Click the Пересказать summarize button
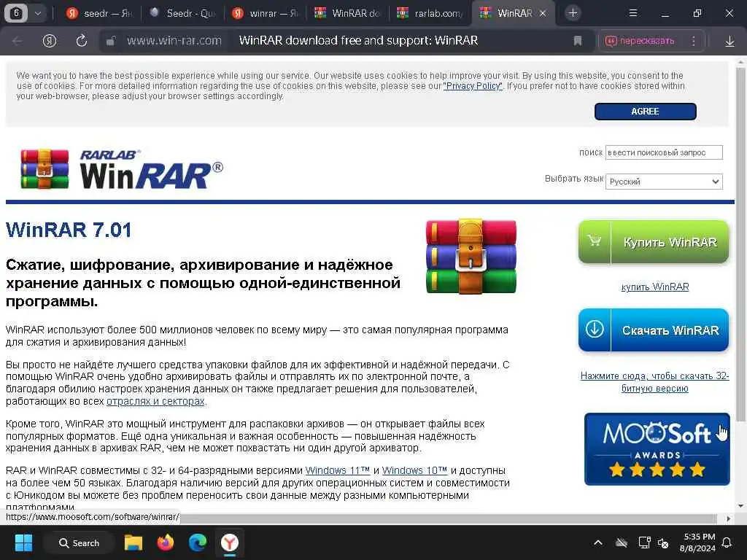Image resolution: width=747 pixels, height=560 pixels. pos(639,41)
